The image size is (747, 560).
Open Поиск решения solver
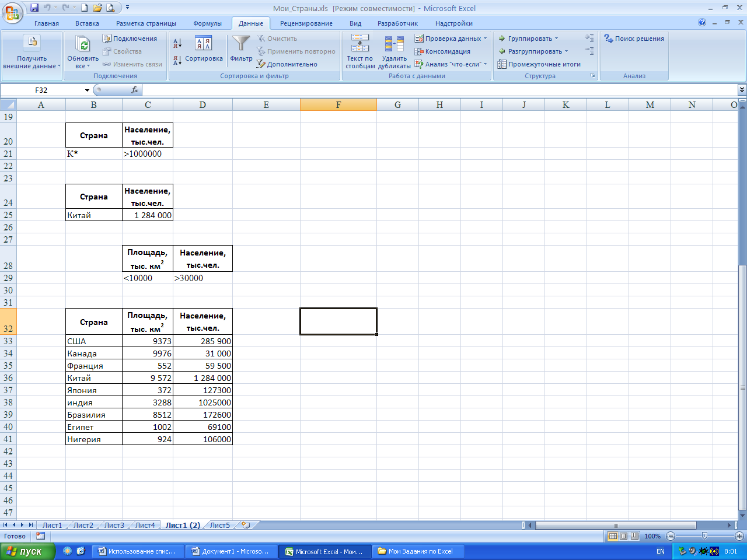click(634, 38)
